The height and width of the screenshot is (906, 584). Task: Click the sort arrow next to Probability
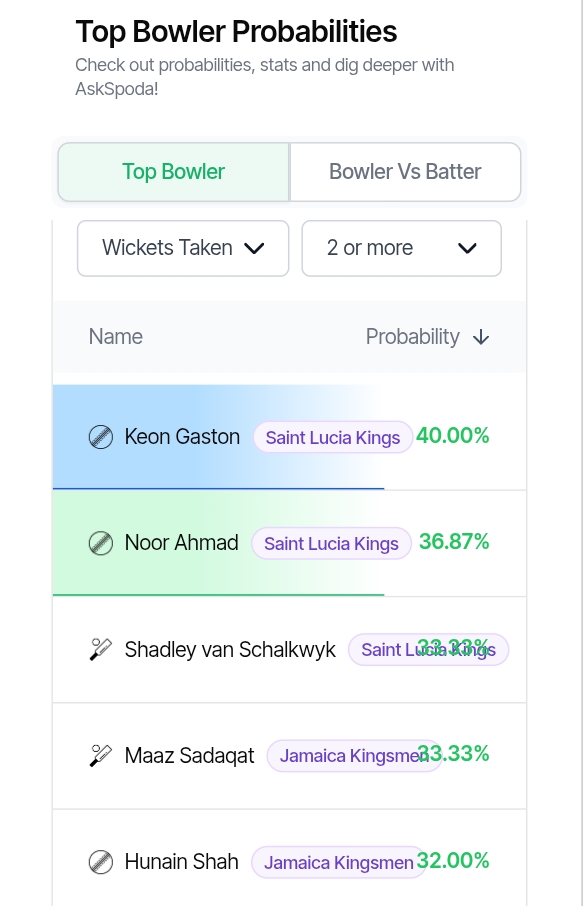click(x=481, y=337)
